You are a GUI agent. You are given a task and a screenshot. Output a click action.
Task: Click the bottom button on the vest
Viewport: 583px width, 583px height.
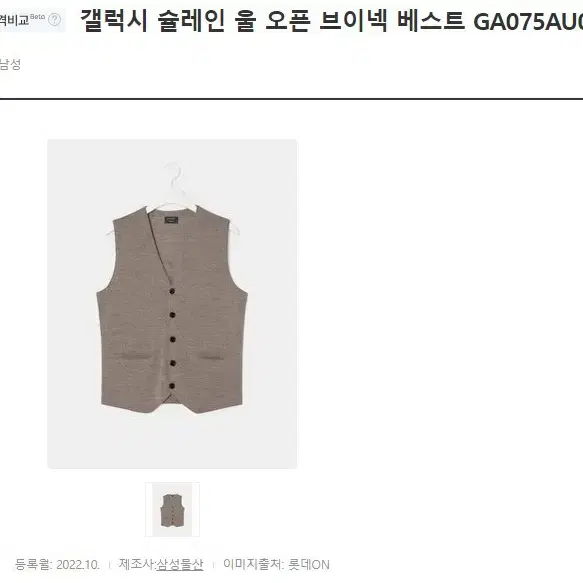pyautogui.click(x=172, y=386)
